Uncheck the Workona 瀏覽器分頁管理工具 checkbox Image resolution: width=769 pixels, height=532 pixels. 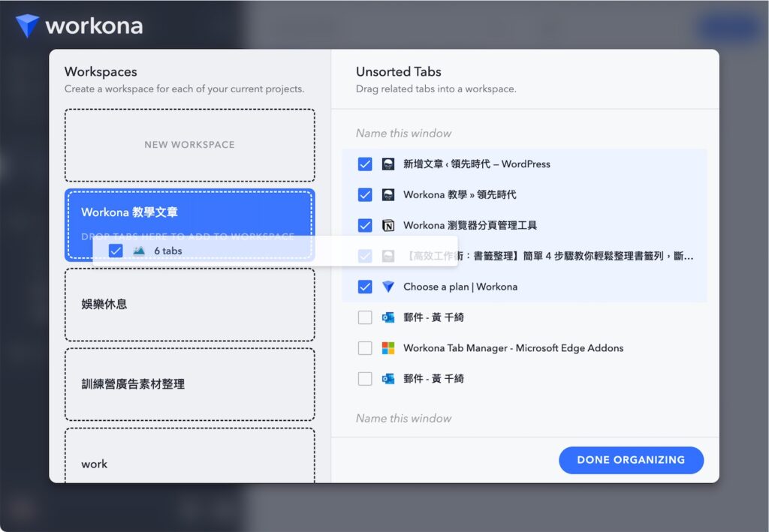tap(365, 225)
